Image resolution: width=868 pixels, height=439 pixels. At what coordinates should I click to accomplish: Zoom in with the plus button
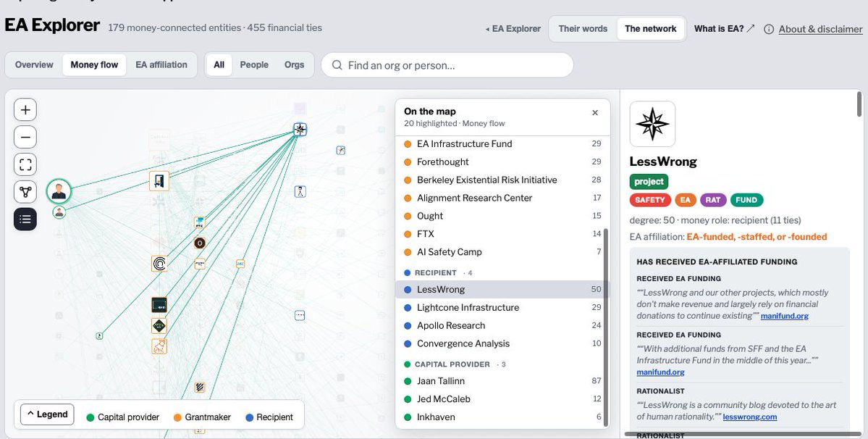click(x=25, y=109)
